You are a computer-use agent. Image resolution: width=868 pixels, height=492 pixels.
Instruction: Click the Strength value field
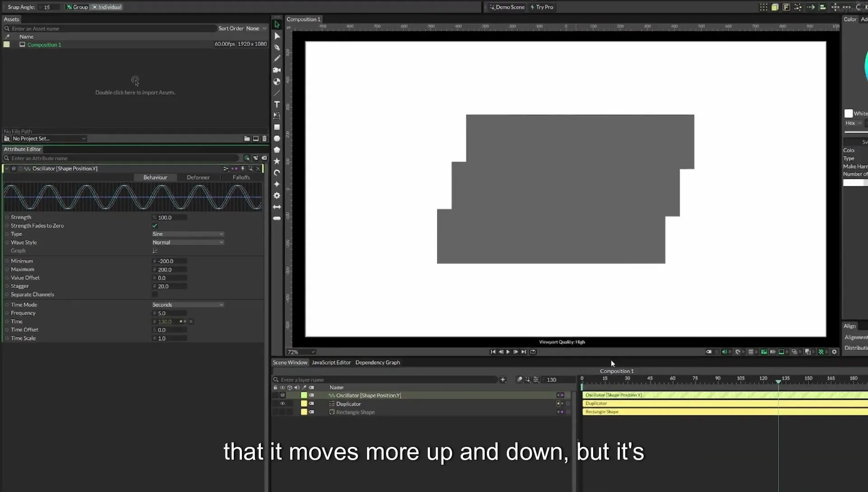[170, 218]
